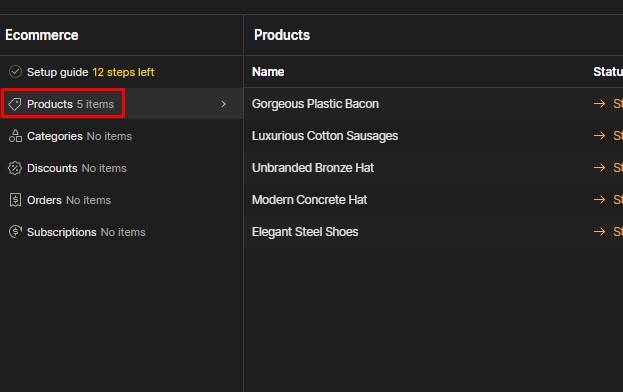Click the orange arrow for Elegant Steel Shoes

[599, 232]
